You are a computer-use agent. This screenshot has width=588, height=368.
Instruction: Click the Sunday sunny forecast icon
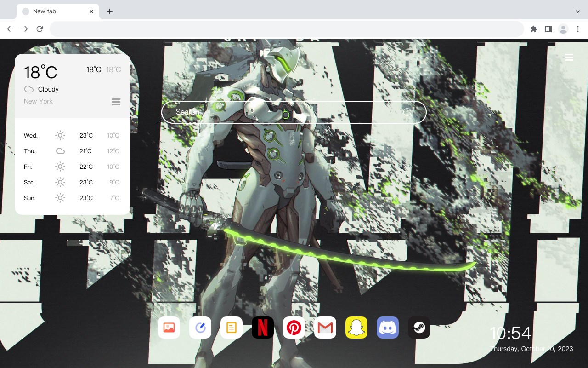click(x=60, y=198)
